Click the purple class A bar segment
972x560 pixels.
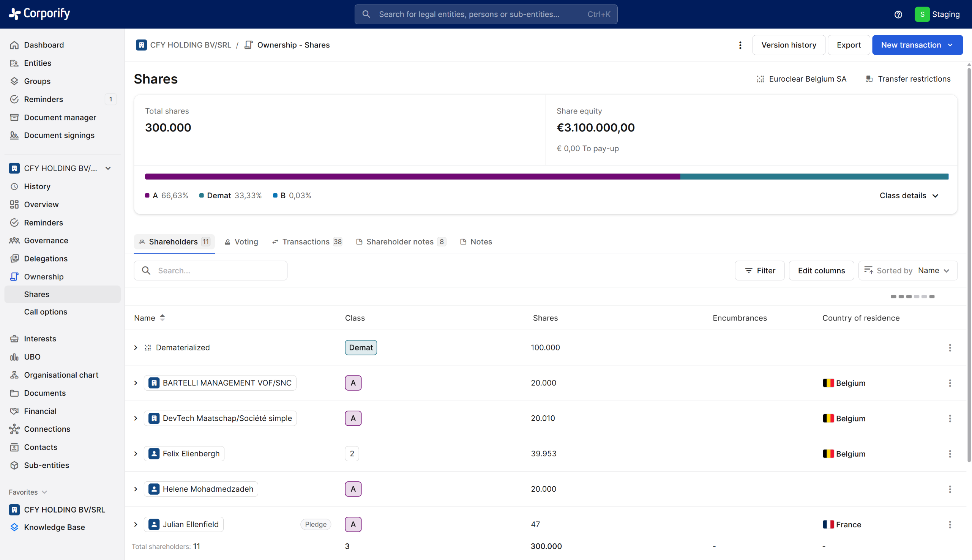point(412,177)
